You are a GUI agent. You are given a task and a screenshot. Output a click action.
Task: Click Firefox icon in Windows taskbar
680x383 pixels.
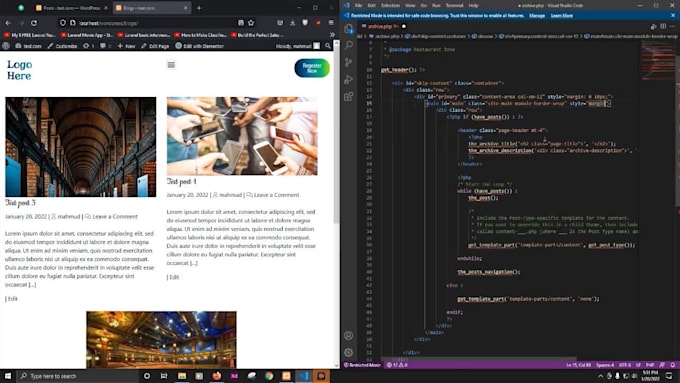216,376
